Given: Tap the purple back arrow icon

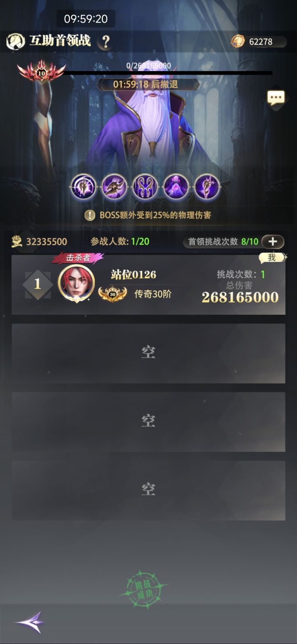Looking at the screenshot, I should click(x=30, y=622).
